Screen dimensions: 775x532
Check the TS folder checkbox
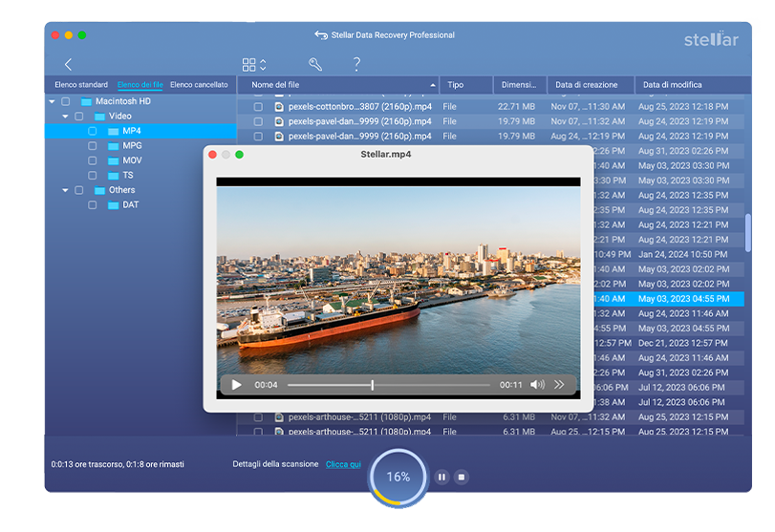(93, 176)
